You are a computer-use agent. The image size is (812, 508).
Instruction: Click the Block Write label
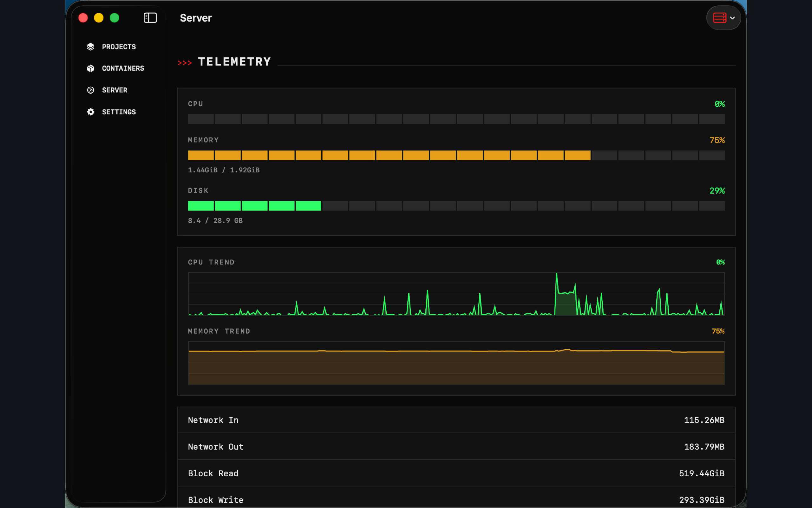pos(216,500)
